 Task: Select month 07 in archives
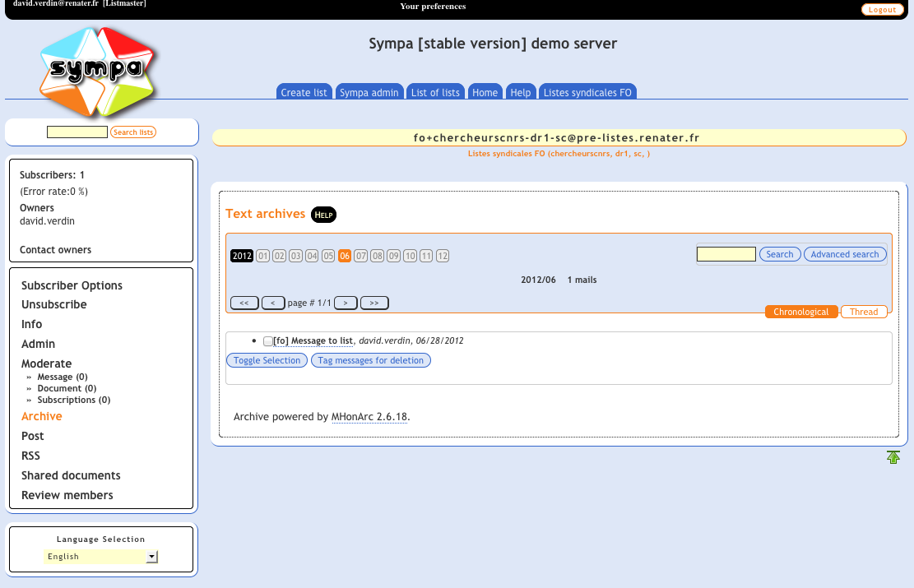click(x=361, y=256)
